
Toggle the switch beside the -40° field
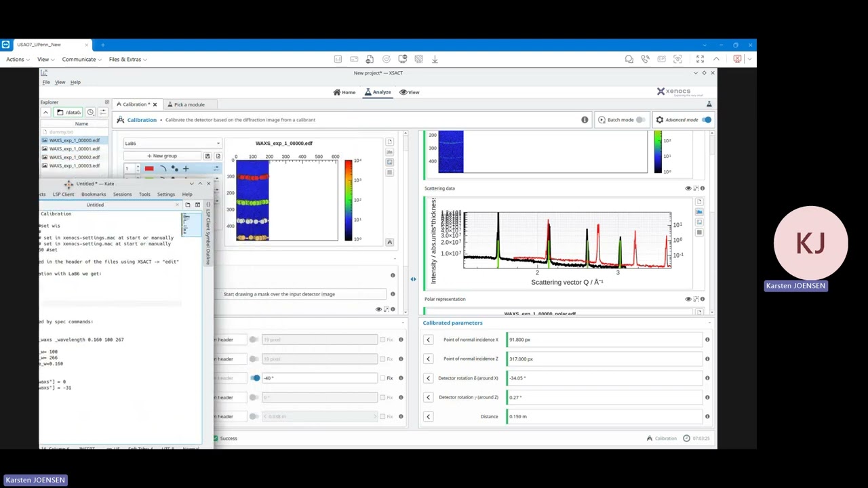tap(255, 378)
